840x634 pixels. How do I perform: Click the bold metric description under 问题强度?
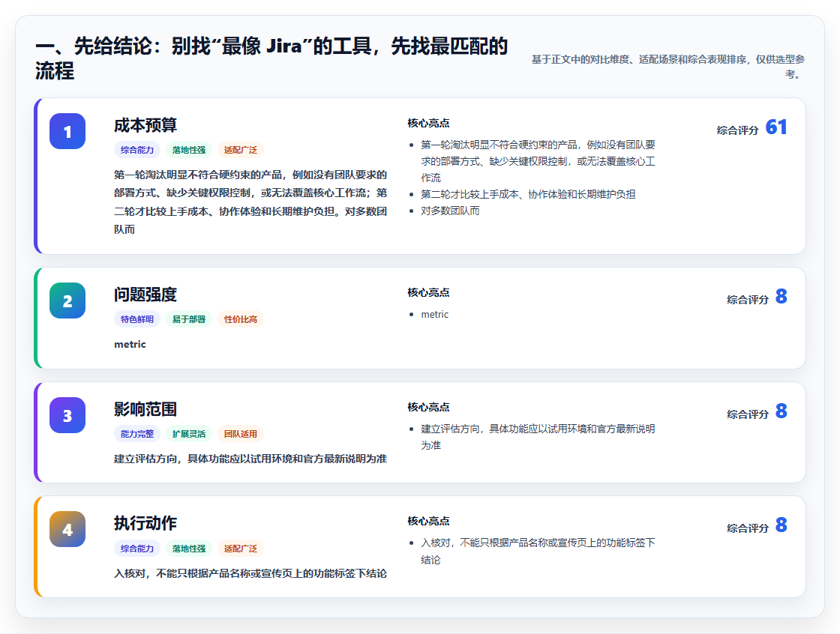coord(130,344)
